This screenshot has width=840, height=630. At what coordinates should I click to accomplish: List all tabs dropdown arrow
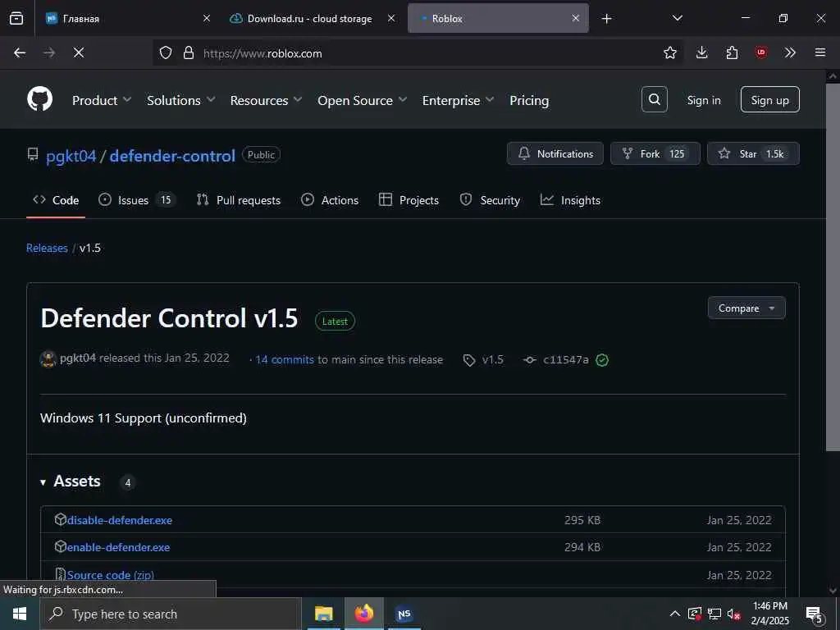[677, 18]
